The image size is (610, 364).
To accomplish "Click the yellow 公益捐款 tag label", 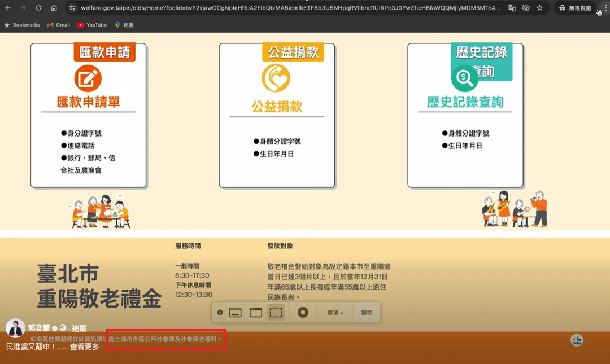I will [x=293, y=52].
